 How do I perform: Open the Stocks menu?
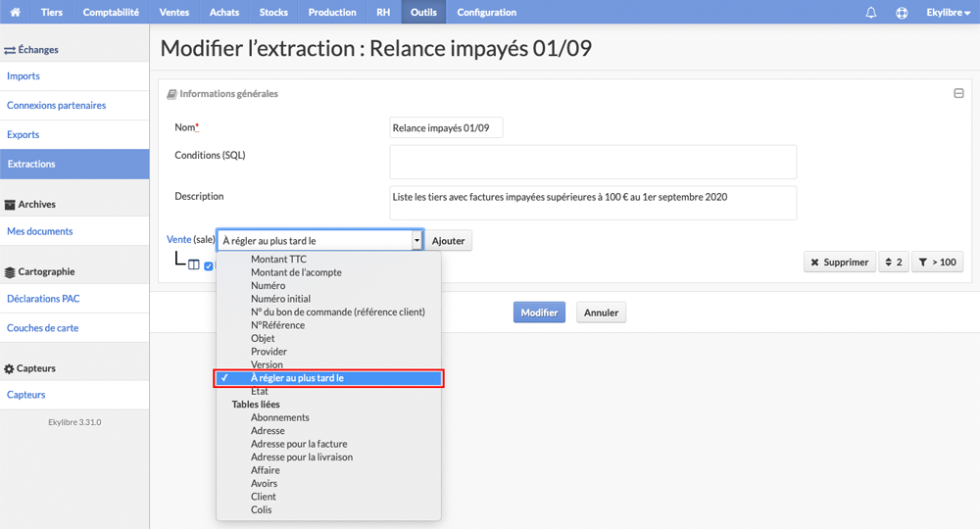[x=273, y=12]
